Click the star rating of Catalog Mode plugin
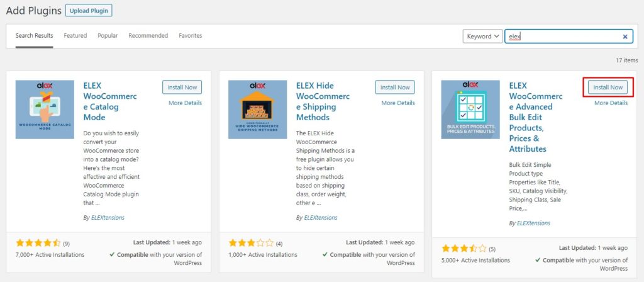The image size is (644, 282). click(38, 243)
